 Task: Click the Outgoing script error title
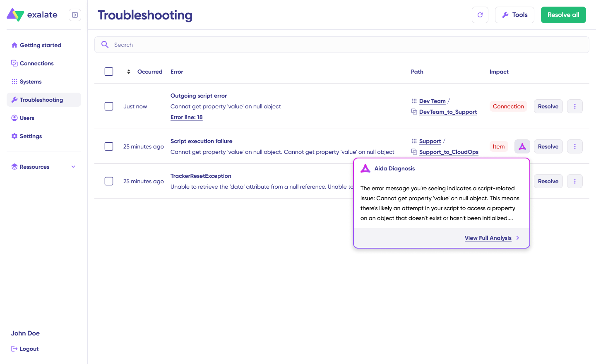click(199, 96)
